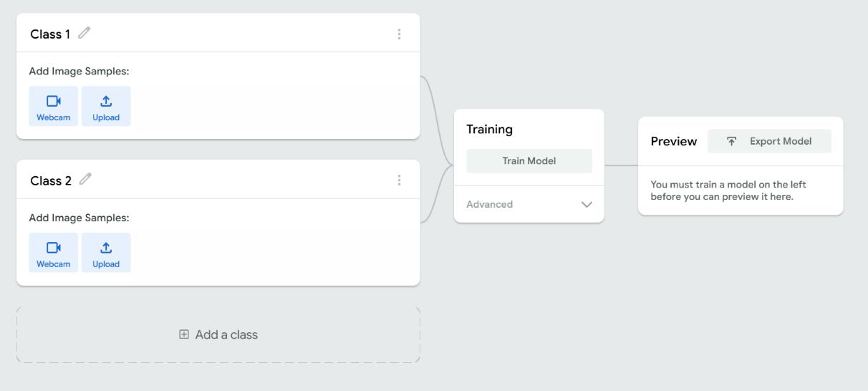Image resolution: width=868 pixels, height=391 pixels.
Task: Click the export arrow icon in Preview
Action: click(x=731, y=141)
